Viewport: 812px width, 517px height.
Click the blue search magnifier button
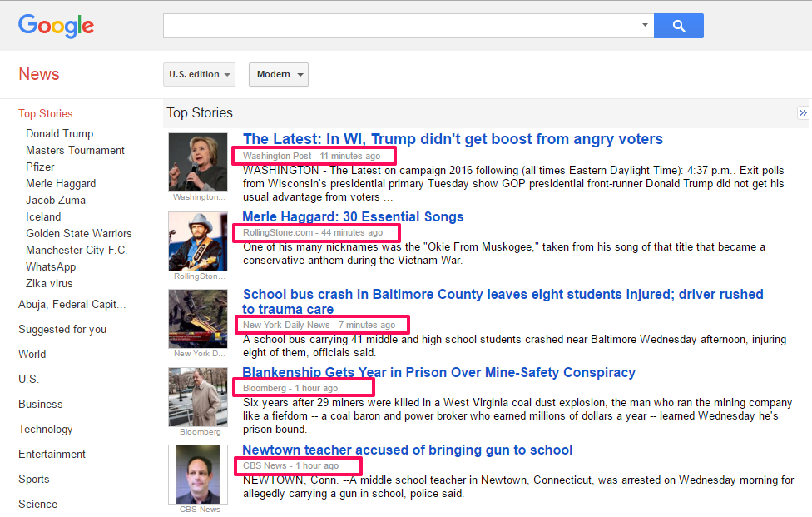[x=678, y=26]
